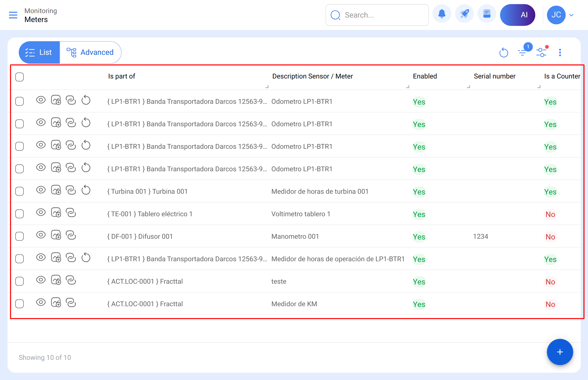Select the List view tab
Image resolution: width=588 pixels, height=380 pixels.
click(39, 52)
